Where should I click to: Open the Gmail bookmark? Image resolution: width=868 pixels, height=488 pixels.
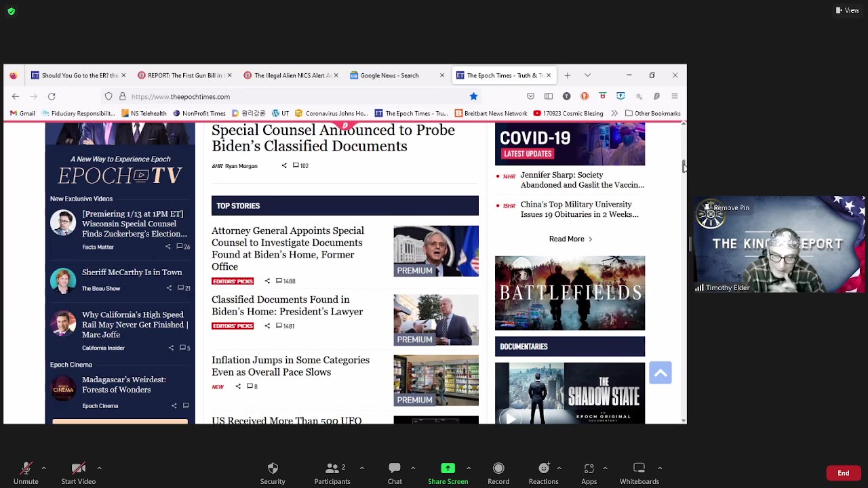pyautogui.click(x=22, y=113)
